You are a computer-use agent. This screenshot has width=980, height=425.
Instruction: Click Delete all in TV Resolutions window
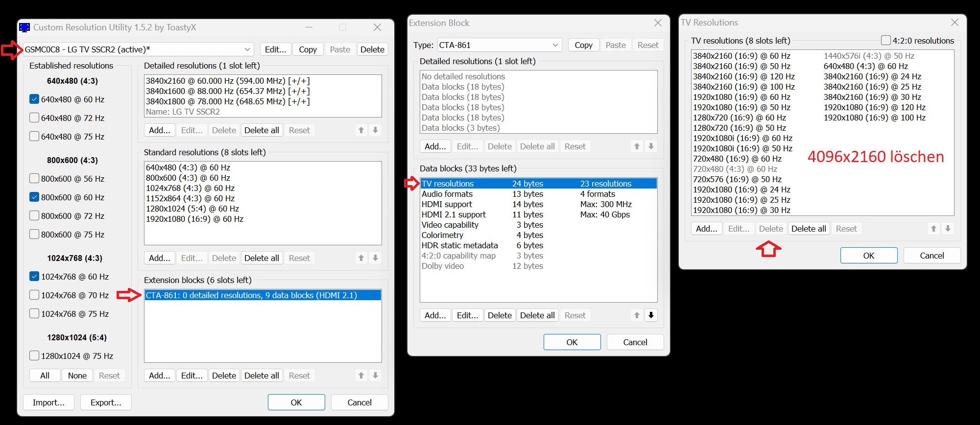coord(809,229)
